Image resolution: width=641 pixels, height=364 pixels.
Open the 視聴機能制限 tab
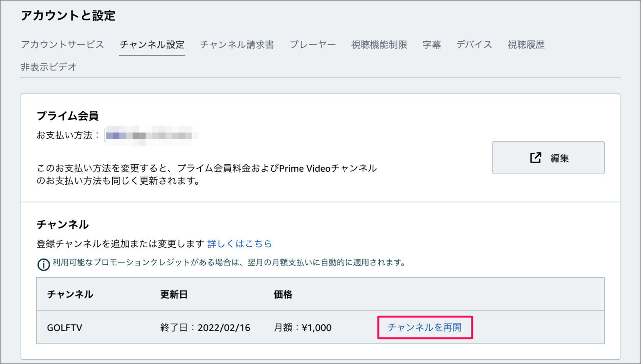pos(380,45)
